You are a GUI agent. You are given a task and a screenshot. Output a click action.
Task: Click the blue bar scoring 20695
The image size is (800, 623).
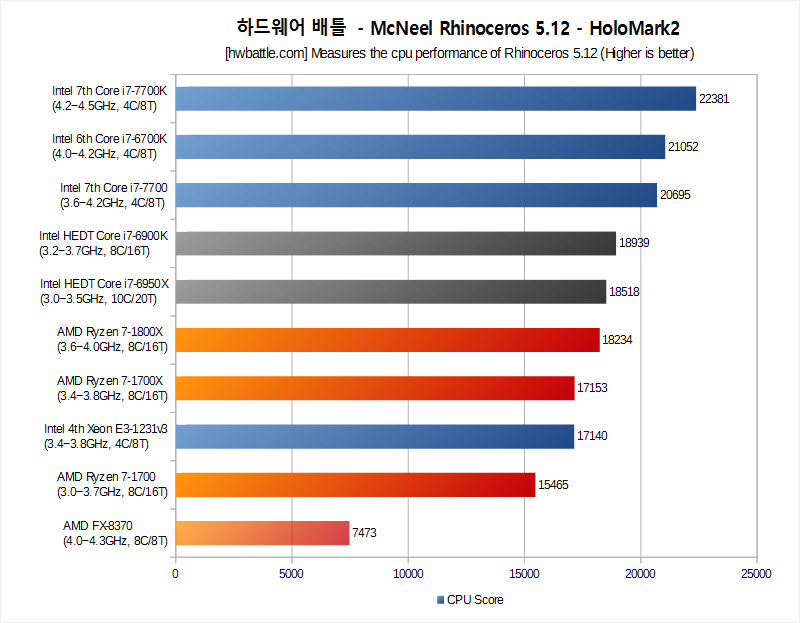(x=416, y=195)
